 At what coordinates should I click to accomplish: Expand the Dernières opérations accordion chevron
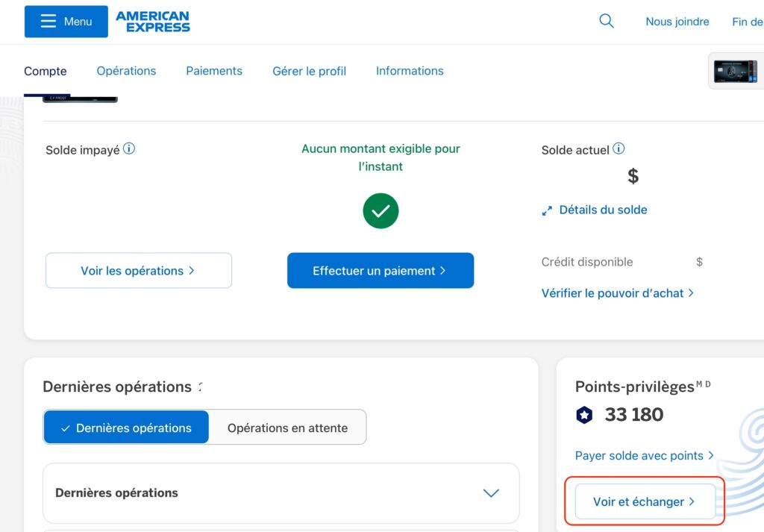tap(490, 492)
